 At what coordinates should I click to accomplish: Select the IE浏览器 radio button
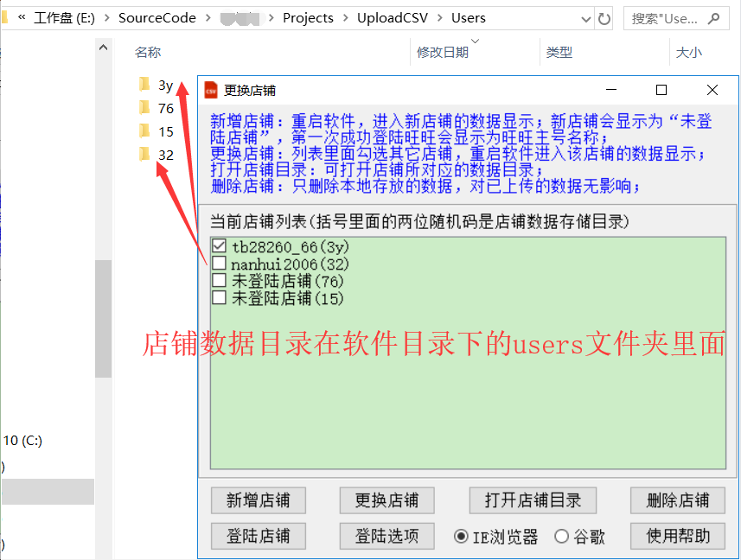[x=462, y=537]
